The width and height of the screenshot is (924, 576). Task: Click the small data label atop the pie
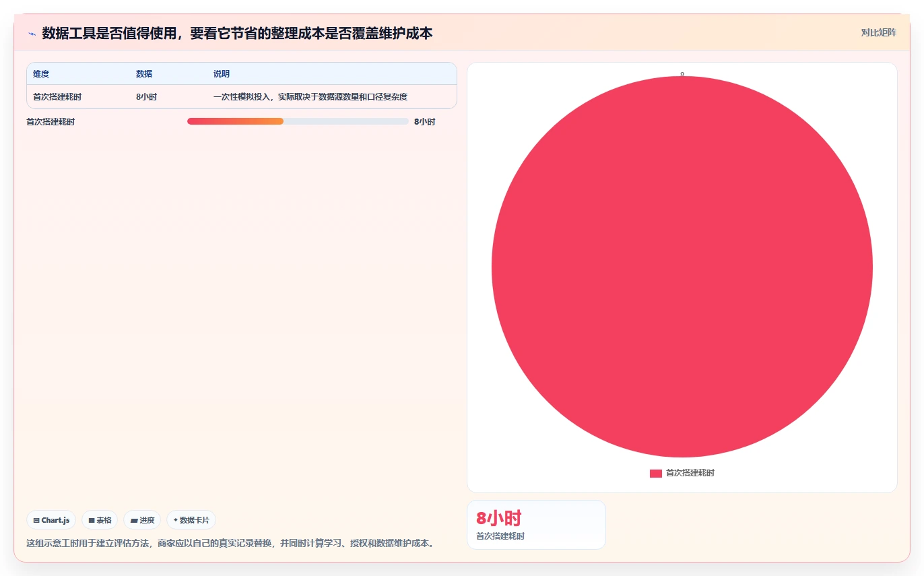pyautogui.click(x=682, y=73)
